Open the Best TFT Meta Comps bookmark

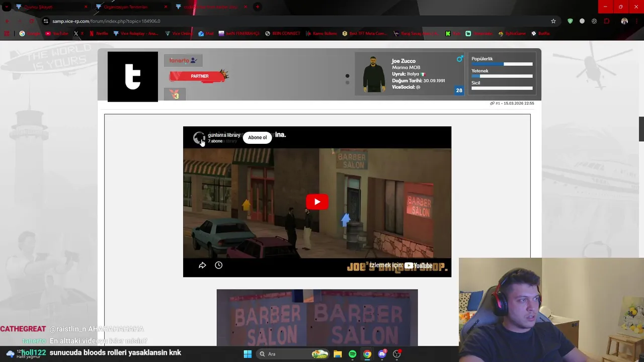click(365, 34)
